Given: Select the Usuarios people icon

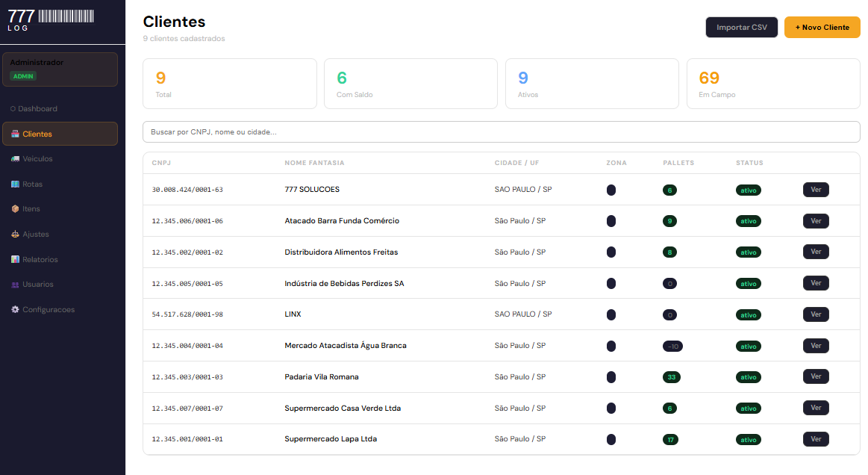Looking at the screenshot, I should point(15,285).
